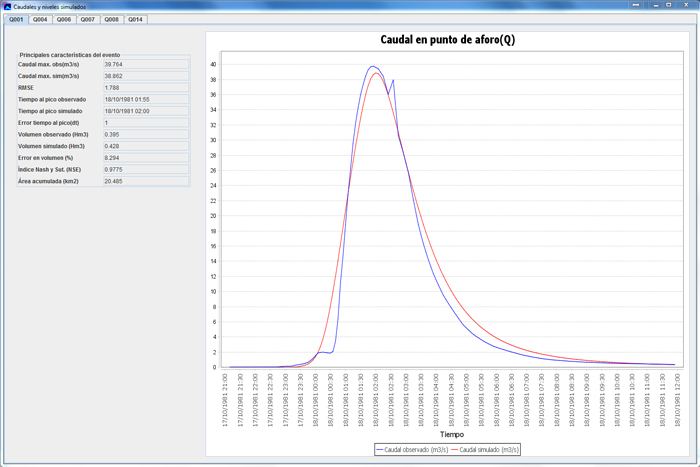Select the Área acumulada value 20.485
This screenshot has height=467, width=700.
coord(146,181)
